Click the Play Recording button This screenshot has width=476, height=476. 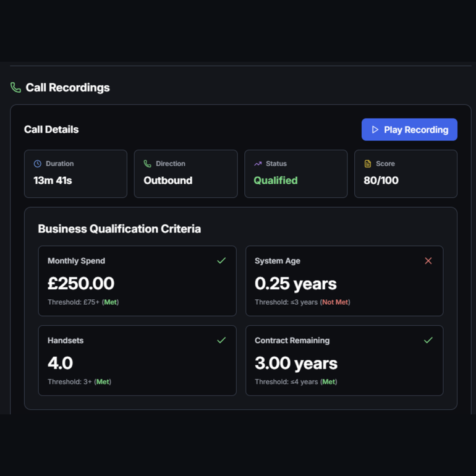tap(409, 130)
